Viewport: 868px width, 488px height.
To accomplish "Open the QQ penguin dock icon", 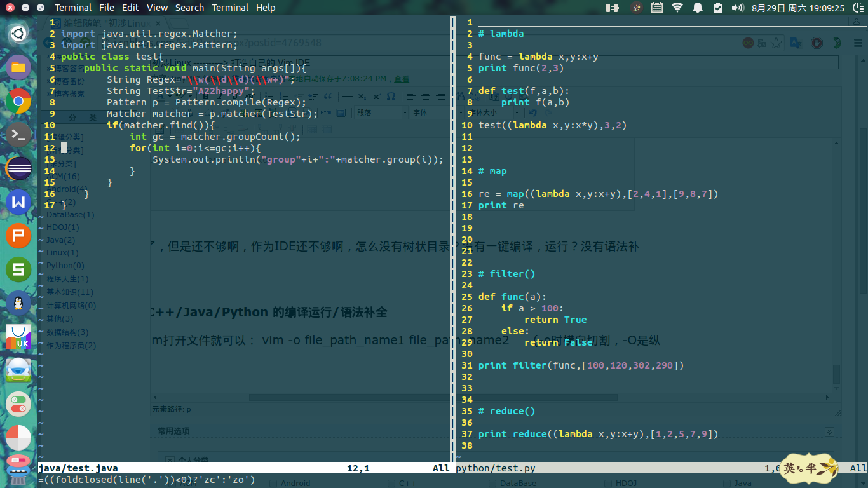I will (18, 304).
